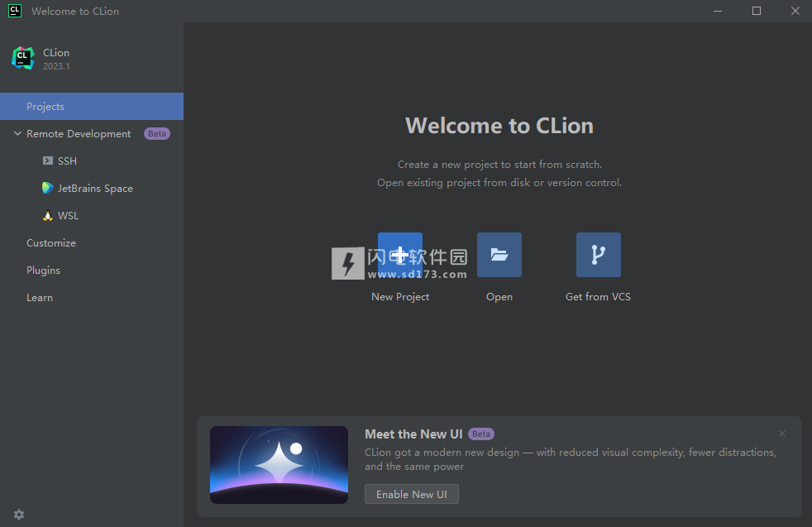Click the New Project plus icon

click(x=399, y=255)
